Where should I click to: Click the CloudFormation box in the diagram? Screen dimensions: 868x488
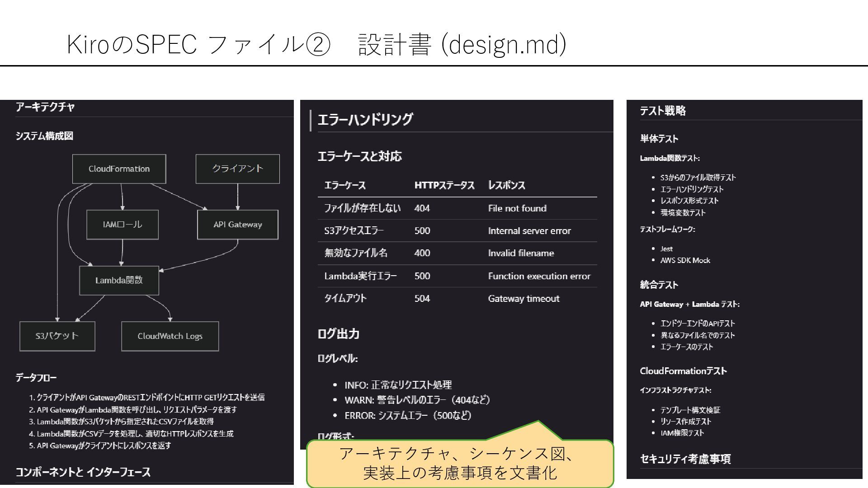click(x=119, y=169)
